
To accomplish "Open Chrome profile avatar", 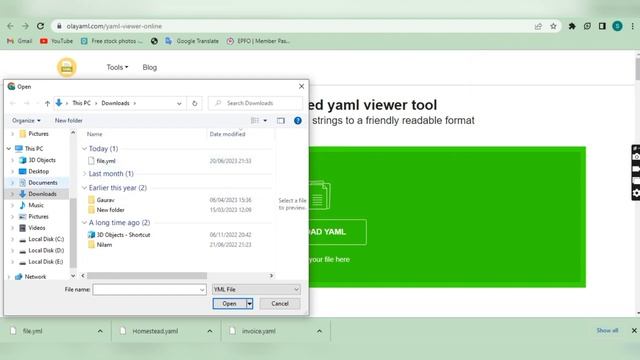I will point(617,26).
